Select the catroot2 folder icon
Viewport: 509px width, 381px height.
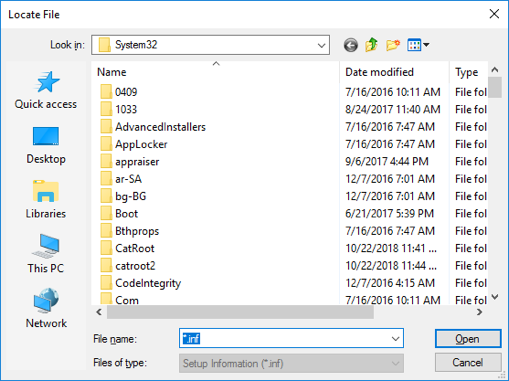coord(106,265)
